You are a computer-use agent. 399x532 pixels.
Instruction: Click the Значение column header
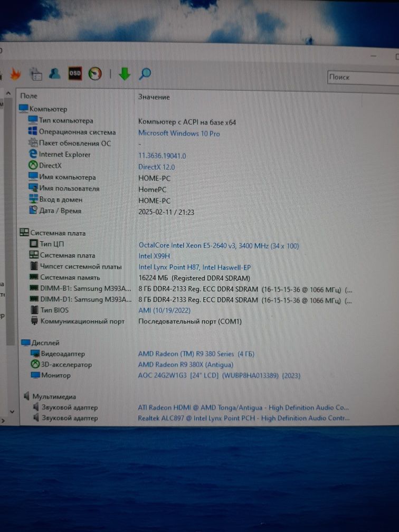click(x=154, y=97)
